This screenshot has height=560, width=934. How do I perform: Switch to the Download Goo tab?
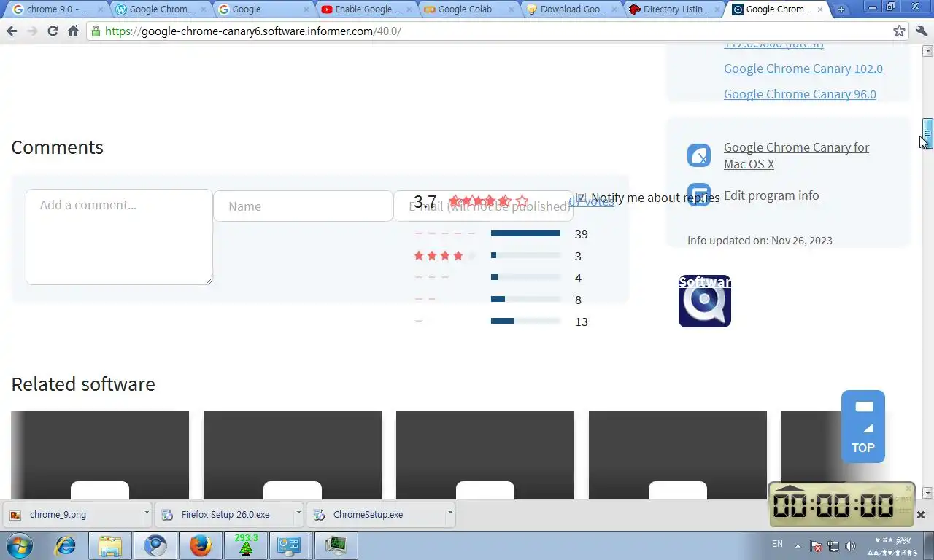point(570,9)
